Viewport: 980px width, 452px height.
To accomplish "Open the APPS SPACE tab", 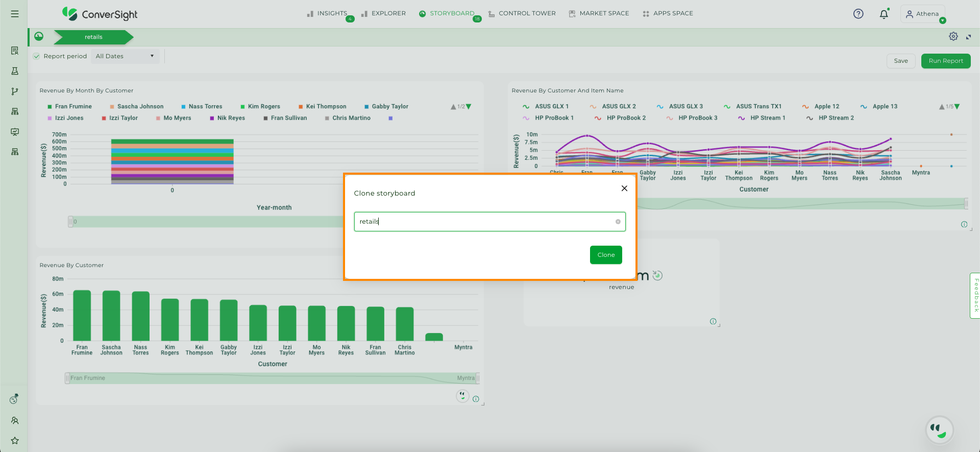I will click(668, 14).
